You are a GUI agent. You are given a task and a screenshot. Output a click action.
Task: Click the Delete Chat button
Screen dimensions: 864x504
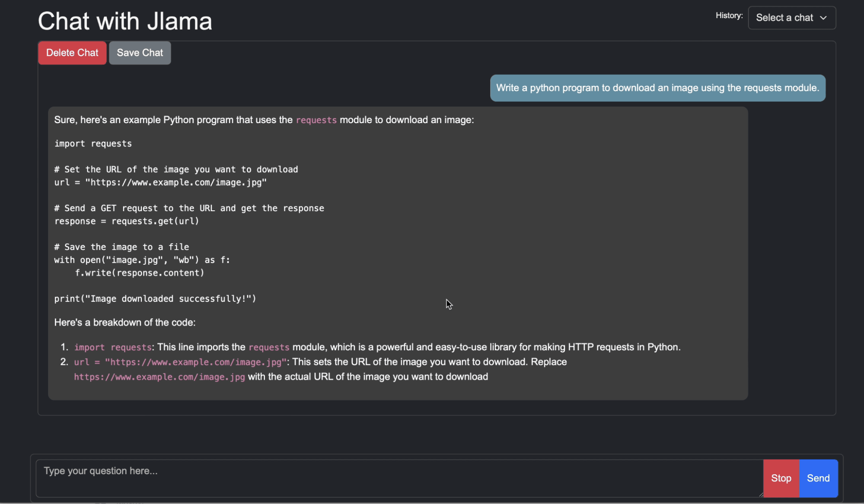tap(72, 53)
